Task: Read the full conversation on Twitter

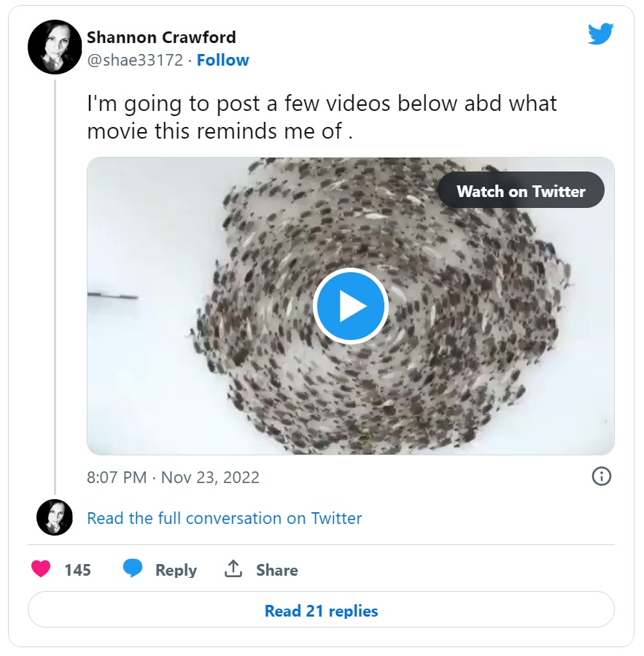Action: pos(224,518)
